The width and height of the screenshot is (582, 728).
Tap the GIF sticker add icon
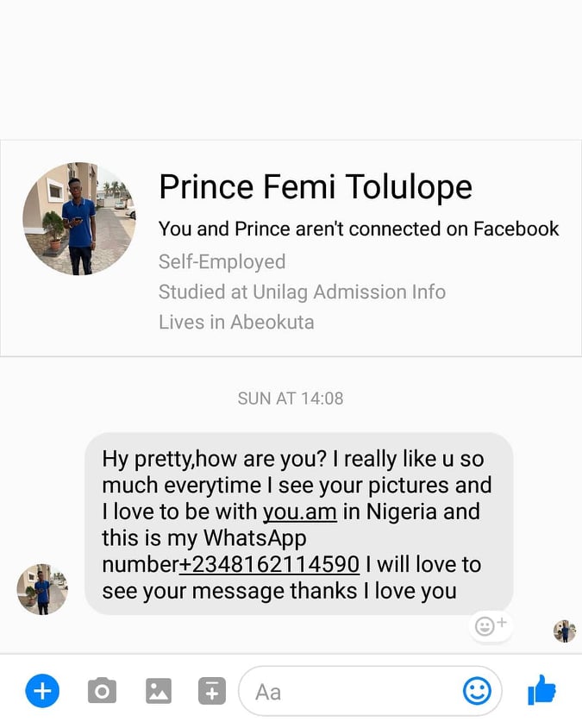(212, 691)
